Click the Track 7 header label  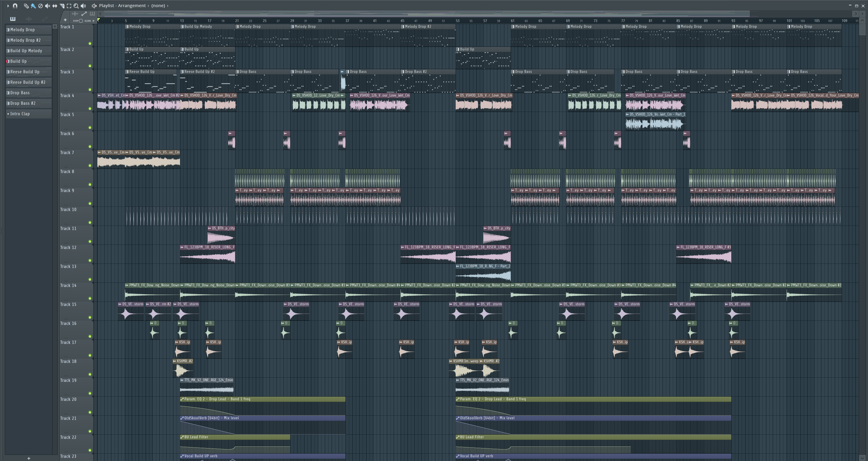point(67,153)
